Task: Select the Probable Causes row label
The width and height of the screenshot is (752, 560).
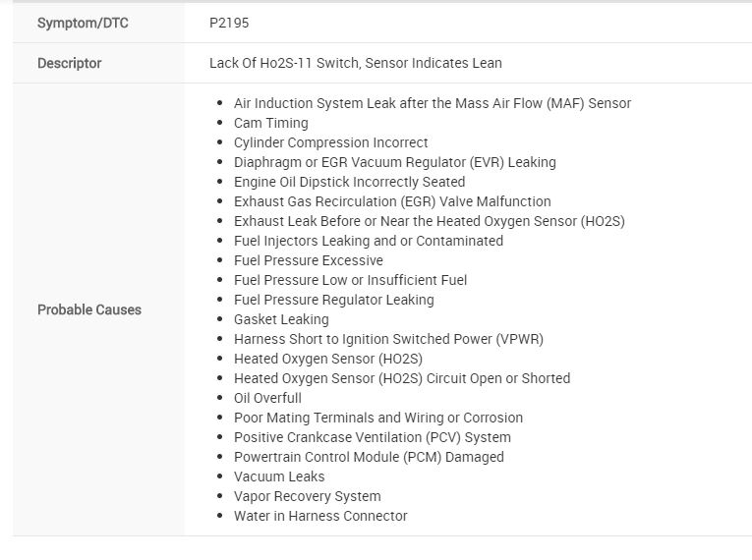Action: click(89, 309)
